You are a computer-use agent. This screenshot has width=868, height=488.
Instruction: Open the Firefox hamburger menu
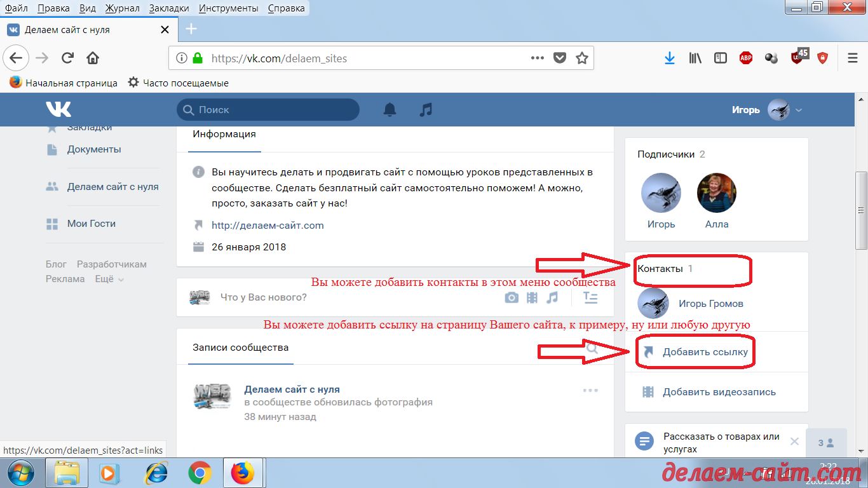(x=853, y=58)
